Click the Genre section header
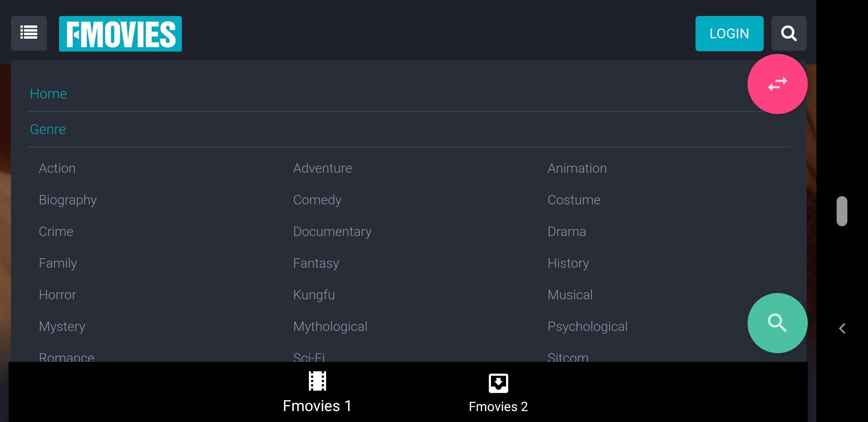Screen dimensions: 868x422 click(48, 128)
